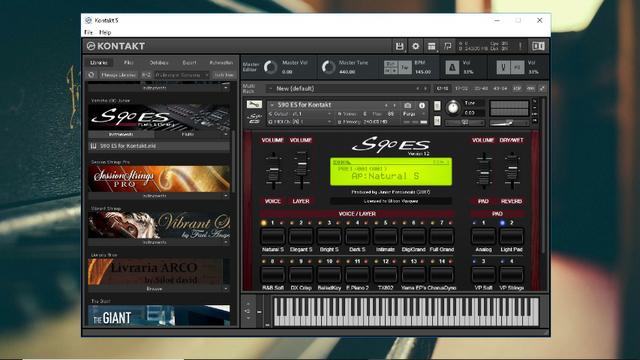Expand Livraria ARCO Browse dropdown arrow
Viewport: 640px width, 360px height.
tap(226, 289)
